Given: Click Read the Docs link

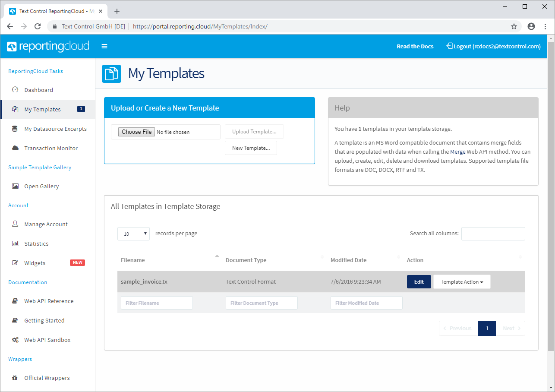Looking at the screenshot, I should [x=415, y=46].
